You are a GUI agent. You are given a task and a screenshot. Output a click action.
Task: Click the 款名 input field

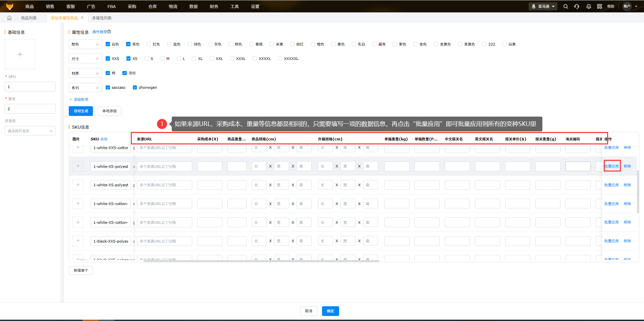[x=30, y=109]
